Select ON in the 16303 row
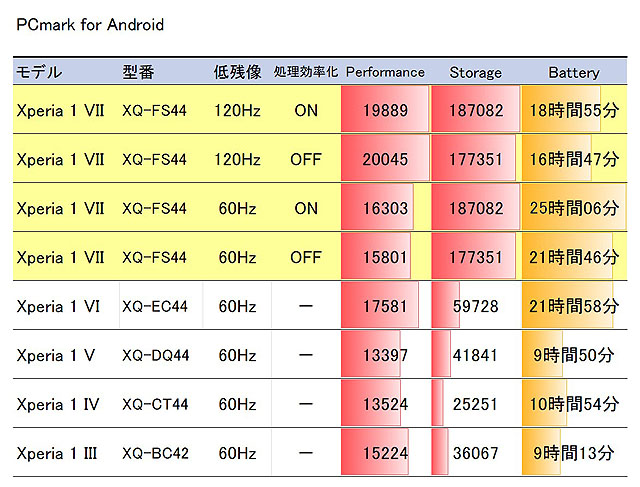This screenshot has height=487, width=640. coord(306,208)
